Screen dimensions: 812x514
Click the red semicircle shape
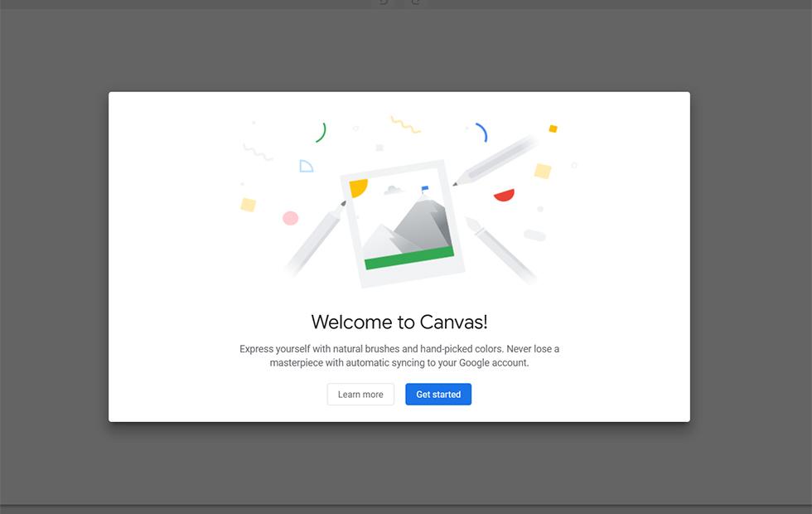pos(504,195)
